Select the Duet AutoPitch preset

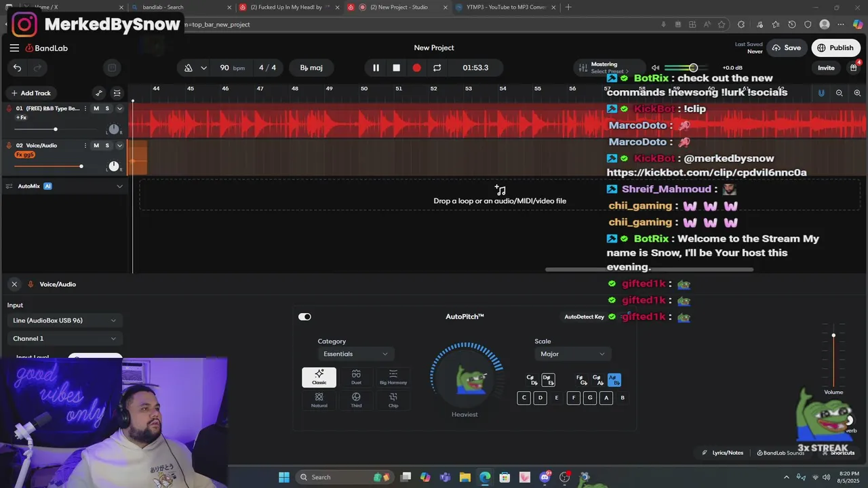pos(356,378)
